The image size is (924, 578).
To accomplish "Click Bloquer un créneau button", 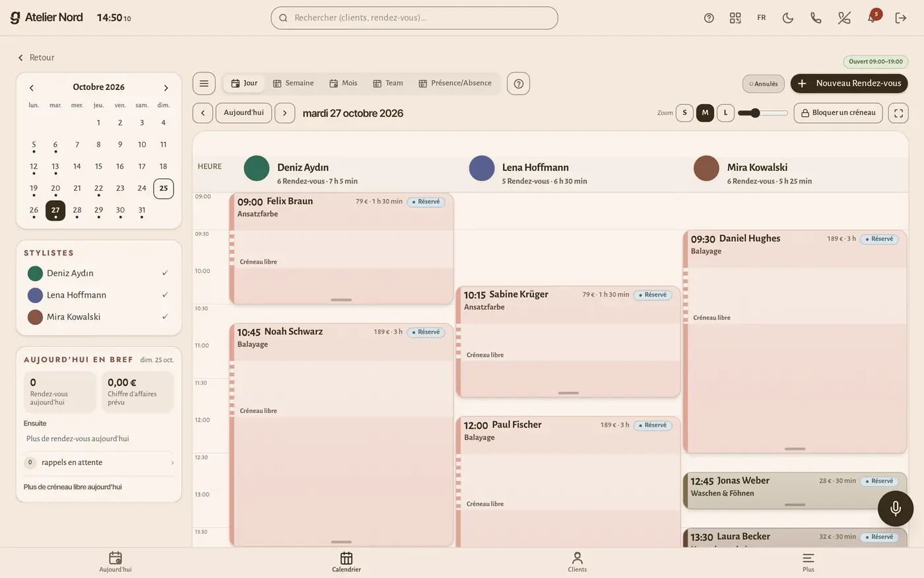I will (838, 113).
